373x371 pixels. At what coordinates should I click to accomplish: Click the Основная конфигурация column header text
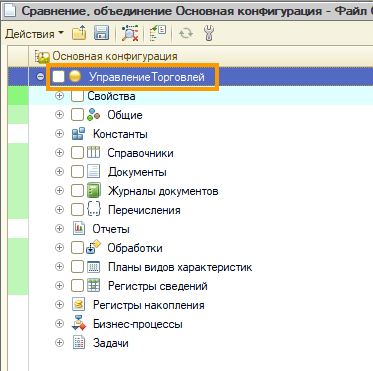point(115,56)
